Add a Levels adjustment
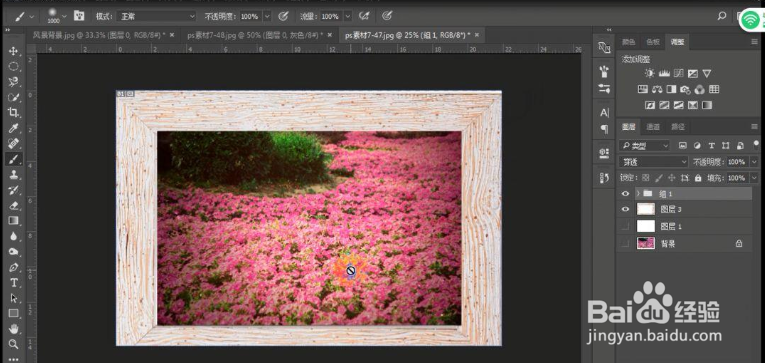 coord(664,74)
